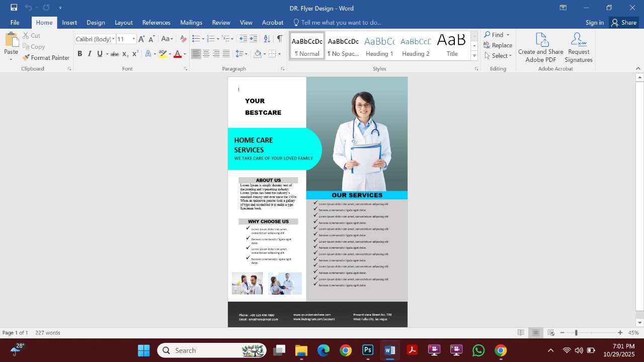Open the Line Spacing dropdown
Viewport: 644px width, 362px height.
point(241,53)
